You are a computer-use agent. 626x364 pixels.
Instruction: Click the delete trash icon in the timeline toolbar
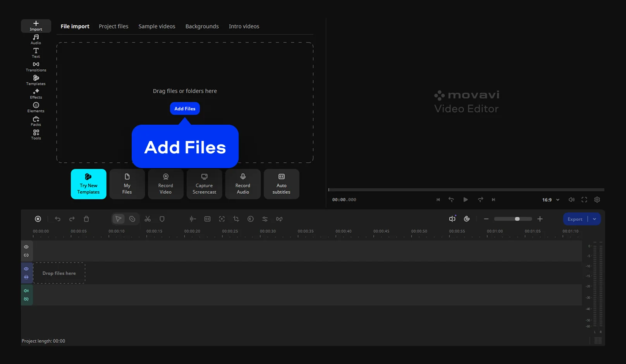tap(86, 219)
